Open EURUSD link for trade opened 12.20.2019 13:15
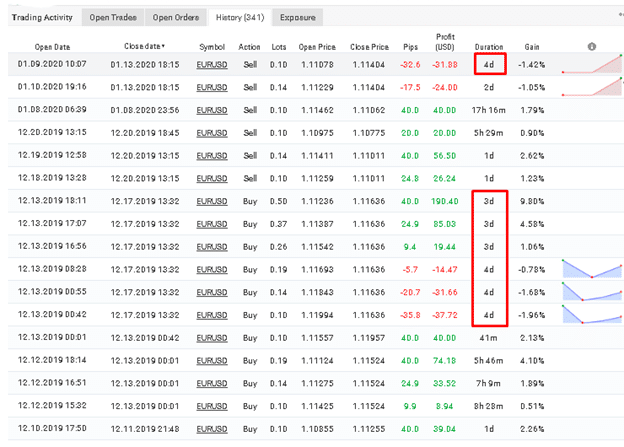 (x=212, y=133)
